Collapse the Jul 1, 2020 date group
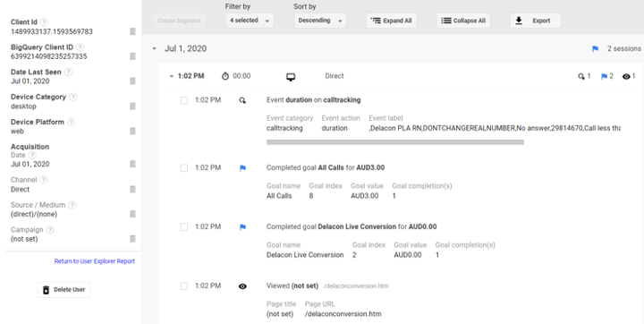644x324 pixels. pos(154,48)
